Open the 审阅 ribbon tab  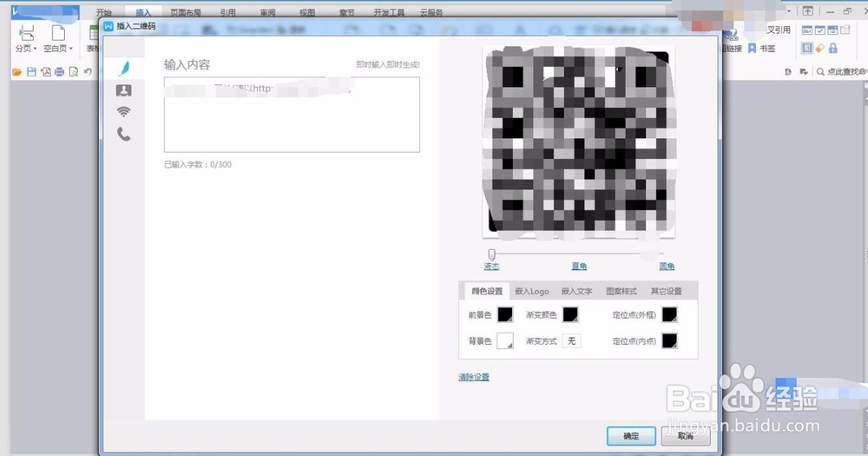267,12
